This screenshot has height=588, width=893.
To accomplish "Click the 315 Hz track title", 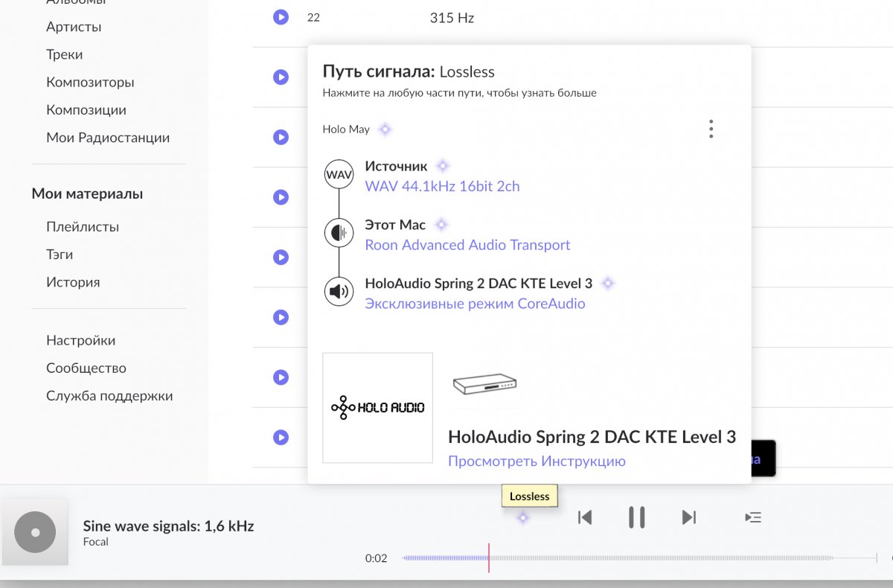I will pos(452,18).
